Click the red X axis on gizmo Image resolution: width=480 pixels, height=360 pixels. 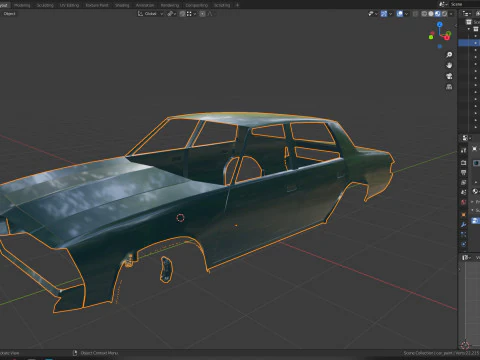[x=447, y=38]
